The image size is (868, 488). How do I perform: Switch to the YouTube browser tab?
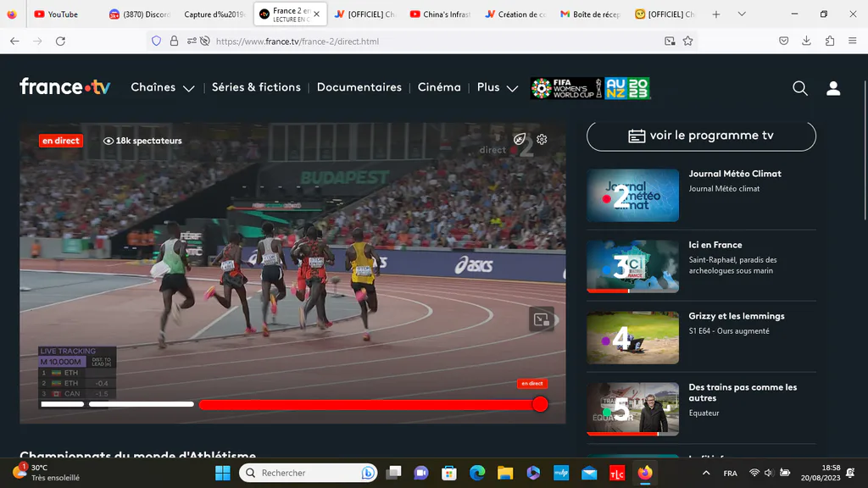tap(56, 14)
